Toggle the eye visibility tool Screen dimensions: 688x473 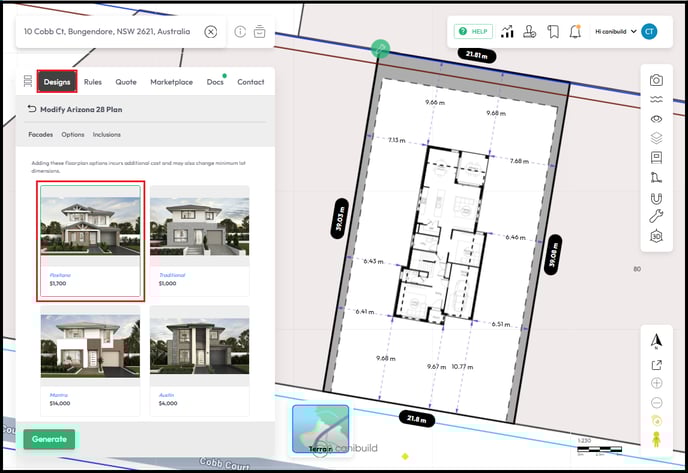(x=656, y=119)
